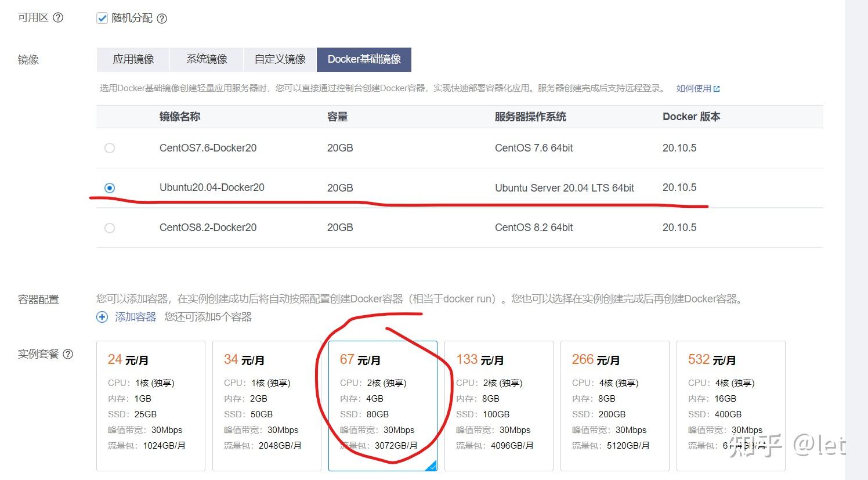Switch to the 自定义镜像 tab
The image size is (868, 480).
click(280, 59)
